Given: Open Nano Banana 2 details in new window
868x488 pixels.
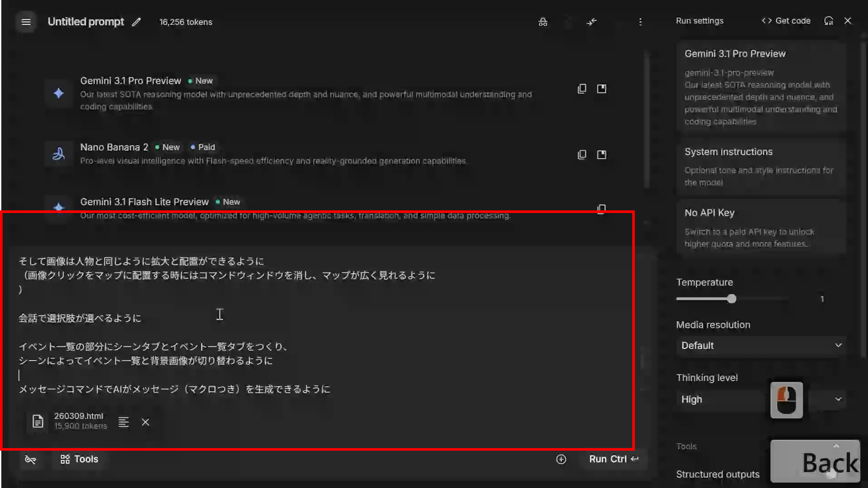Looking at the screenshot, I should tap(601, 154).
